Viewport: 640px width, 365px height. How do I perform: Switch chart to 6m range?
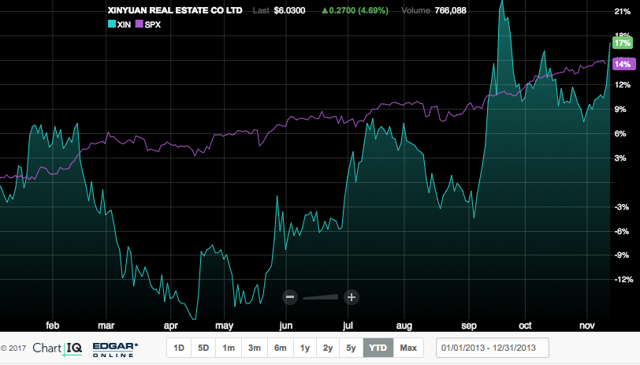tap(280, 348)
